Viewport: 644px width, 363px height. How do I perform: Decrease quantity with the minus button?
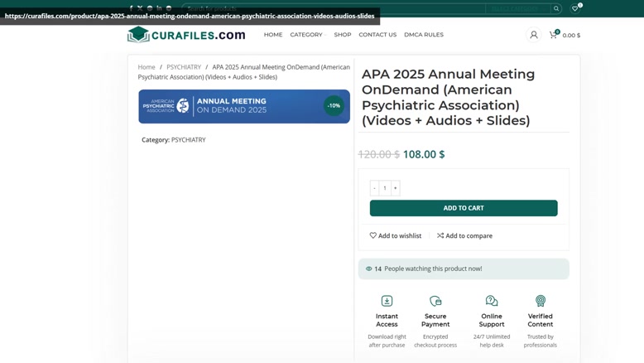point(374,188)
